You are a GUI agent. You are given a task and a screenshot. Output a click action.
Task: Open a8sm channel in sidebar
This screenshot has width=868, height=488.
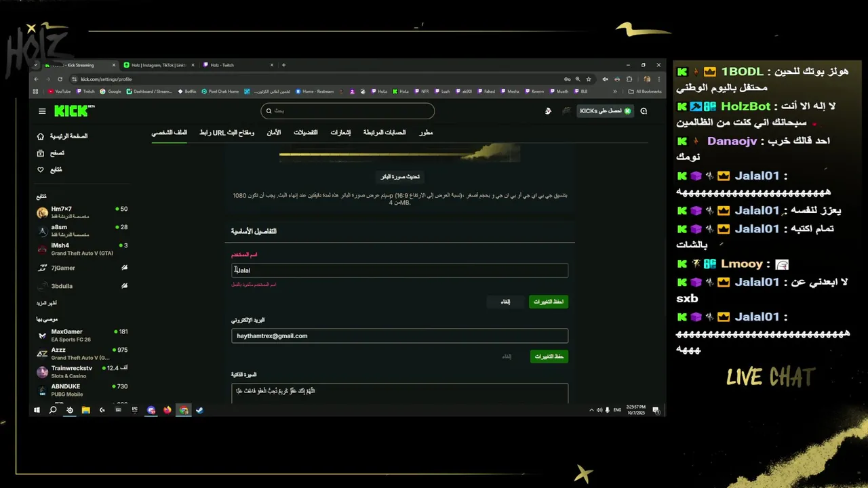point(82,230)
